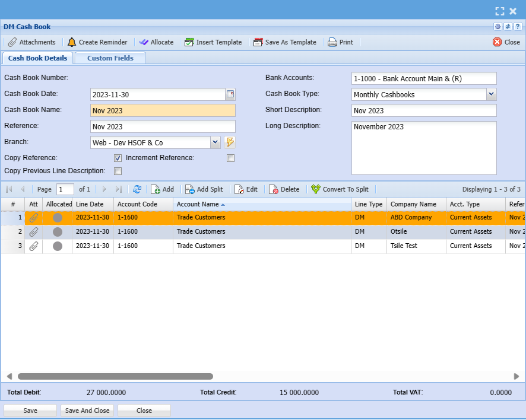
Task: Click Save As Template icon
Action: pos(258,42)
